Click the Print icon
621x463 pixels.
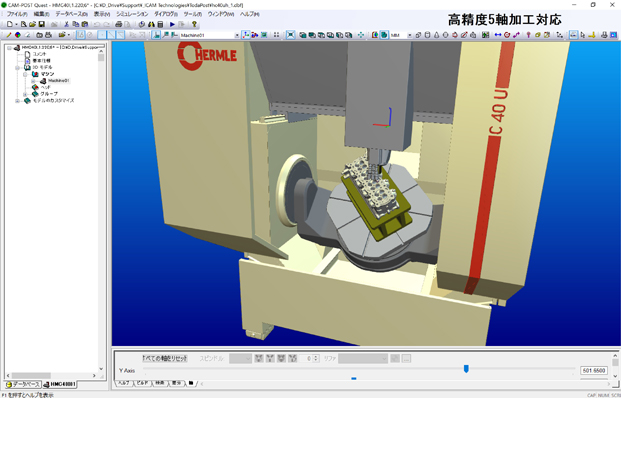118,24
